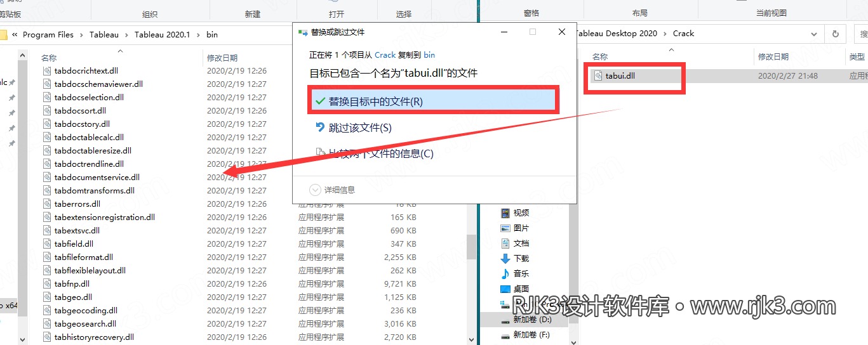The image size is (868, 345).
Task: Select the tabfileformat.dll file icon
Action: pyautogui.click(x=47, y=257)
